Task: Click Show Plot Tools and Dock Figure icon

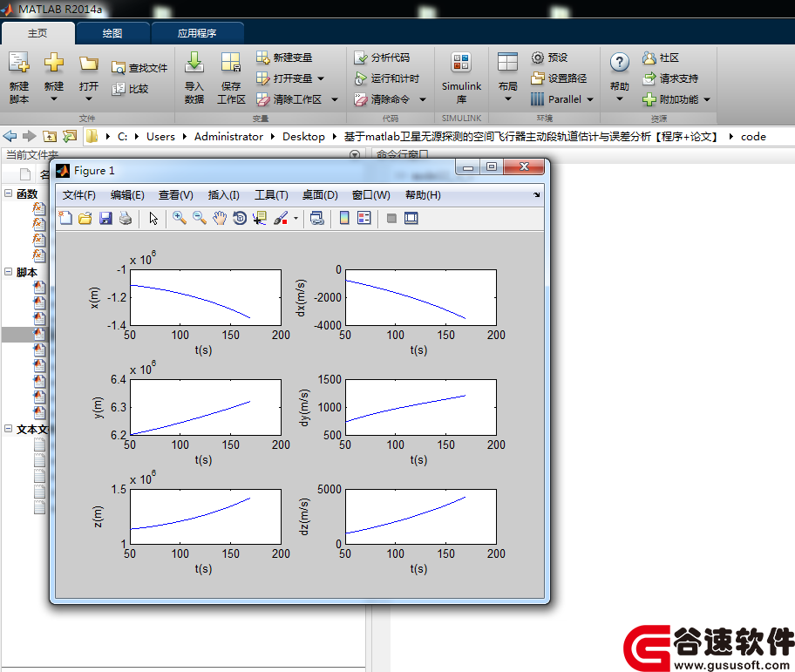Action: [411, 219]
